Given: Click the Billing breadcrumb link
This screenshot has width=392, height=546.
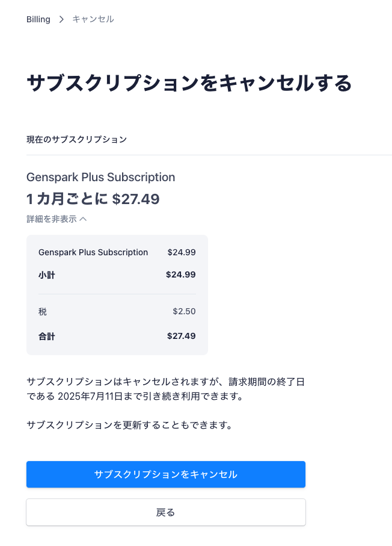Looking at the screenshot, I should [x=38, y=19].
